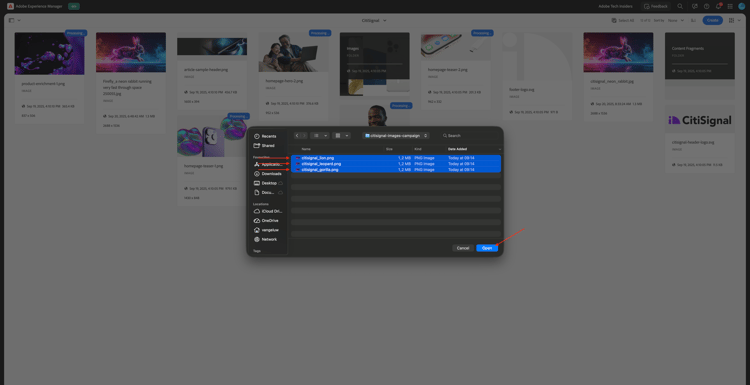Open product-enrichment-1.png asset thumbnail
This screenshot has width=750, height=385.
coord(49,54)
